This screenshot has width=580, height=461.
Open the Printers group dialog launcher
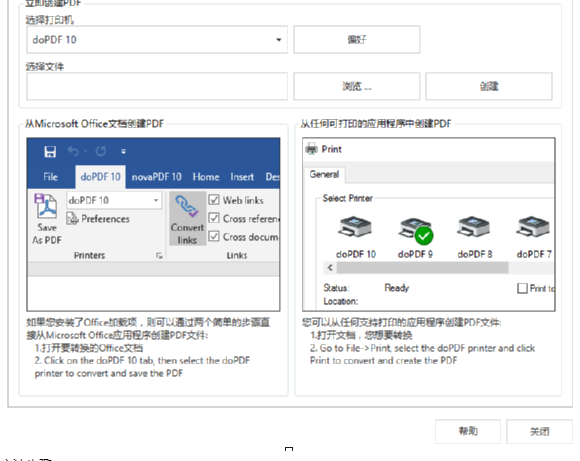(159, 255)
